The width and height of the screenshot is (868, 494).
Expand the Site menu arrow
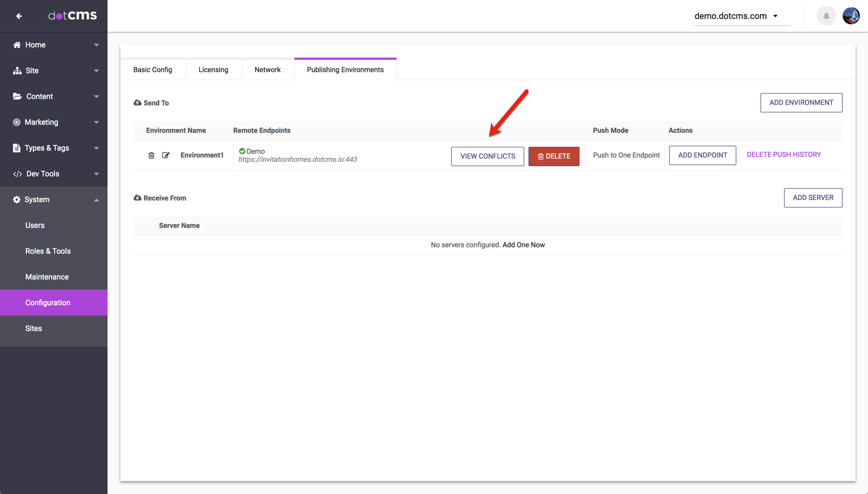pyautogui.click(x=96, y=71)
